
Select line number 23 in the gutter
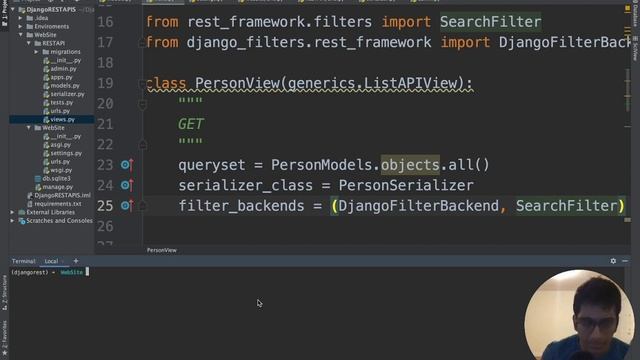105,165
